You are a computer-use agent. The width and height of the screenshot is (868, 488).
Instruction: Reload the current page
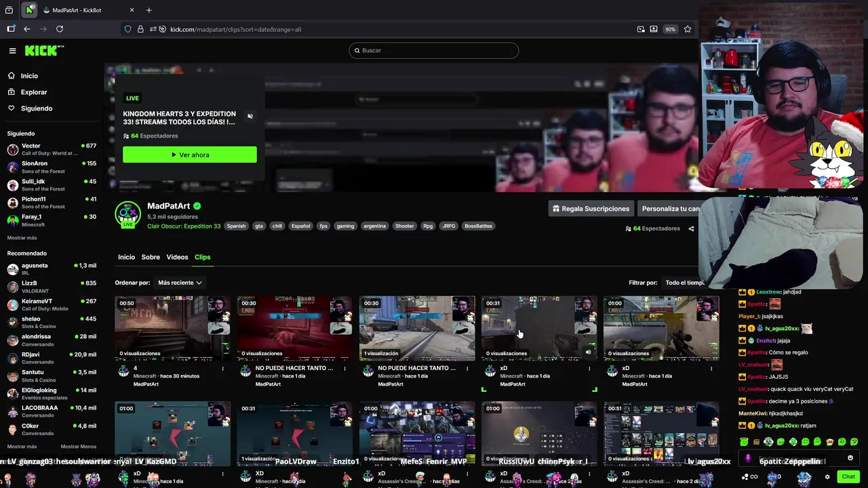tap(60, 29)
